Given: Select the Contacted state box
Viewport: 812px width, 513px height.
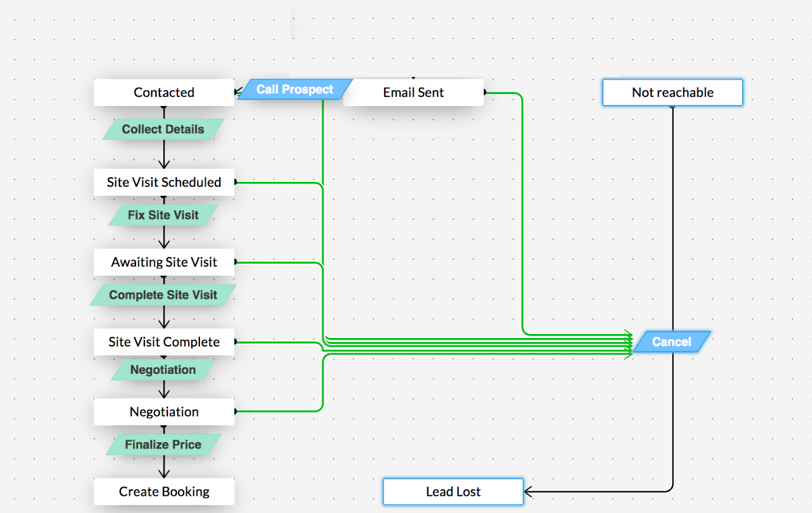Looking at the screenshot, I should (x=164, y=92).
